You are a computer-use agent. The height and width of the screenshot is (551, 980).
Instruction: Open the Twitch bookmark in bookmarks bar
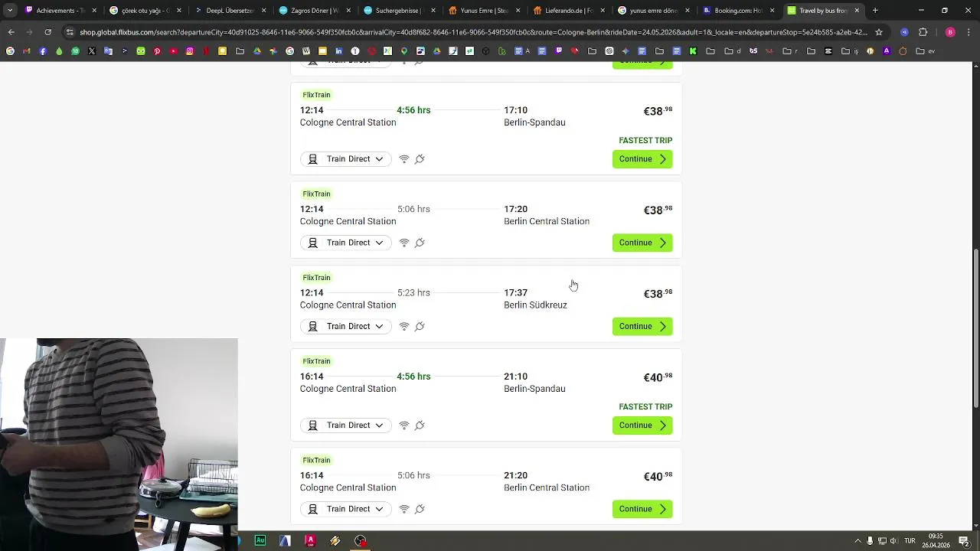click(x=558, y=51)
